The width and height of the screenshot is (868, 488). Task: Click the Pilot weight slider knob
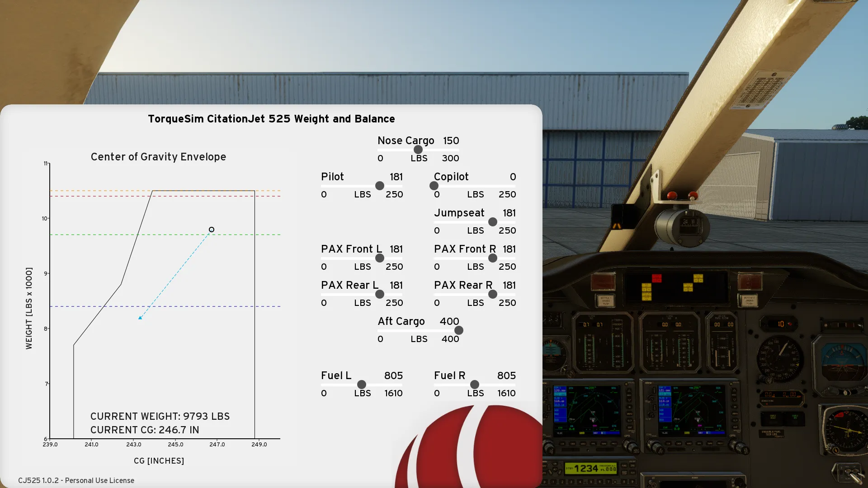(x=380, y=186)
